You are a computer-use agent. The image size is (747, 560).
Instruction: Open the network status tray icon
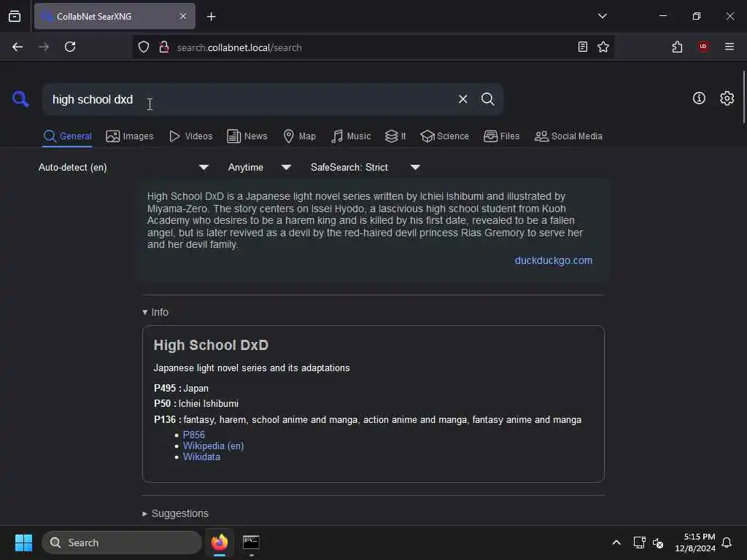(639, 542)
